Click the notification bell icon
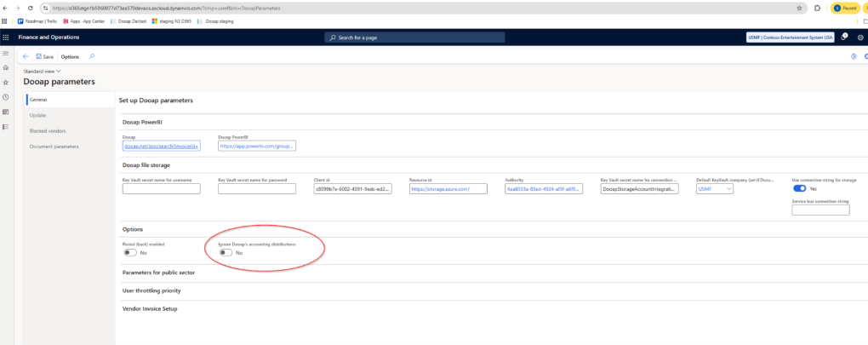Viewport: 868px width, 345px height. point(843,37)
